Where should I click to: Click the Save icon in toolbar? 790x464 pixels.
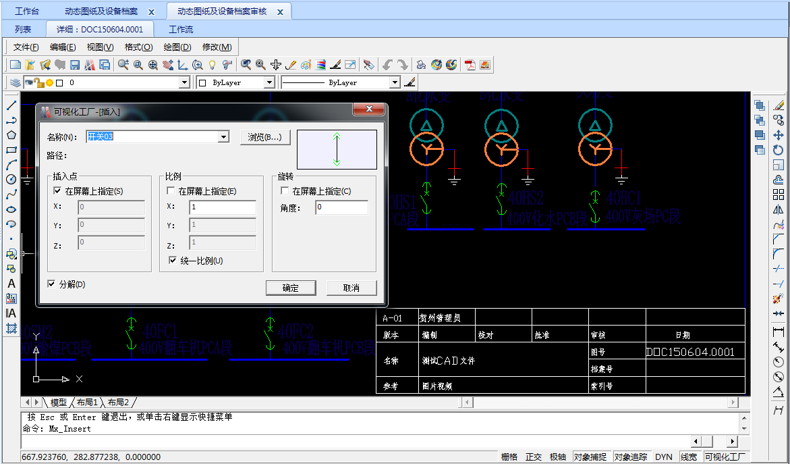tap(76, 65)
